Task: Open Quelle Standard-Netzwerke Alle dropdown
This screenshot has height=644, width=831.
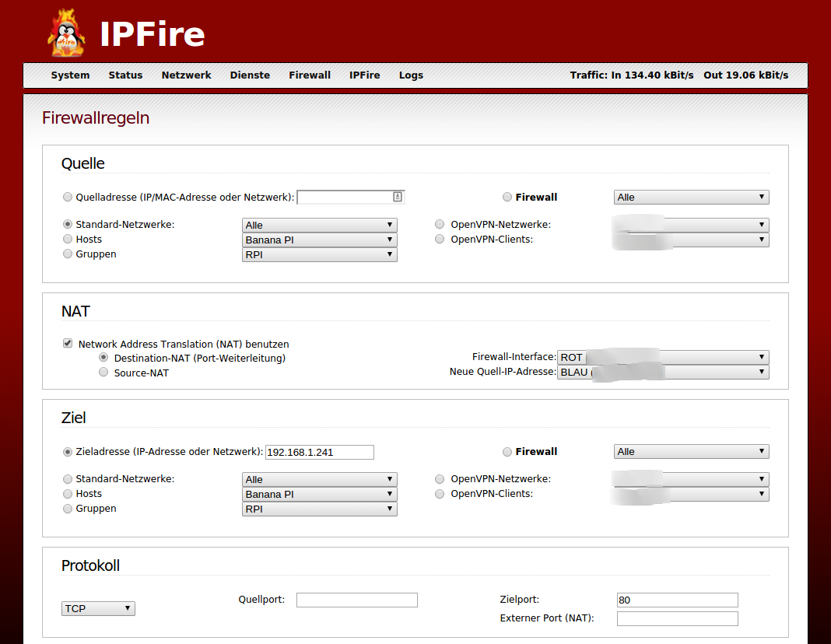Action: coord(320,225)
